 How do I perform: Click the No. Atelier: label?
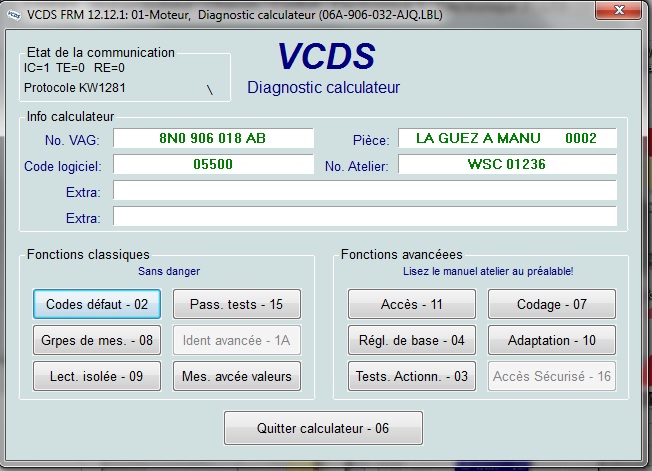coord(357,167)
